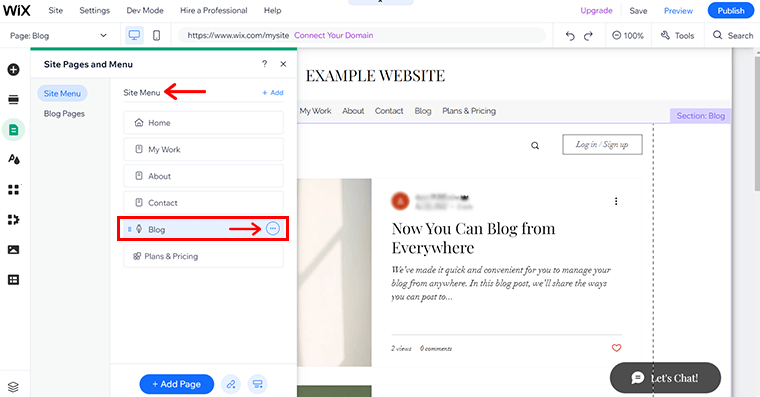Click the heart like icon on post

617,348
